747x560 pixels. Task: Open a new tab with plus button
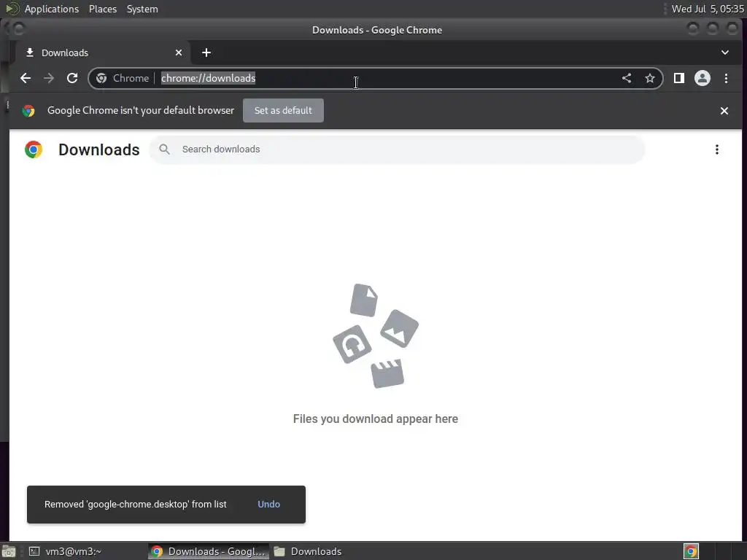(x=206, y=52)
